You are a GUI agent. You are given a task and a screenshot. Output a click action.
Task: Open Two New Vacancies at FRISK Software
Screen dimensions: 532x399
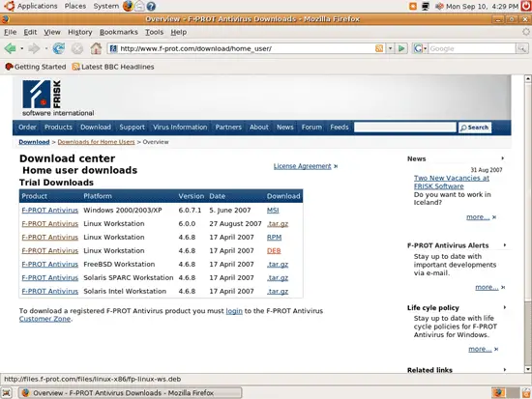click(x=452, y=182)
